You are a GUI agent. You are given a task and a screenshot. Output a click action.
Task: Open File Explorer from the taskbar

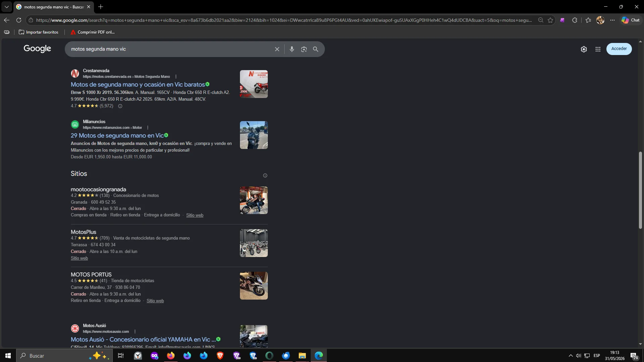tap(302, 356)
